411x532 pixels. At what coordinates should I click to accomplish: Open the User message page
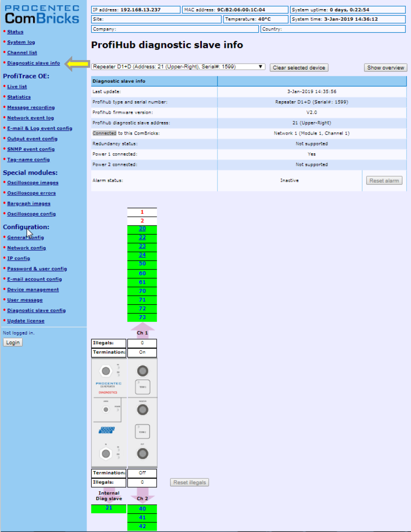[25, 300]
